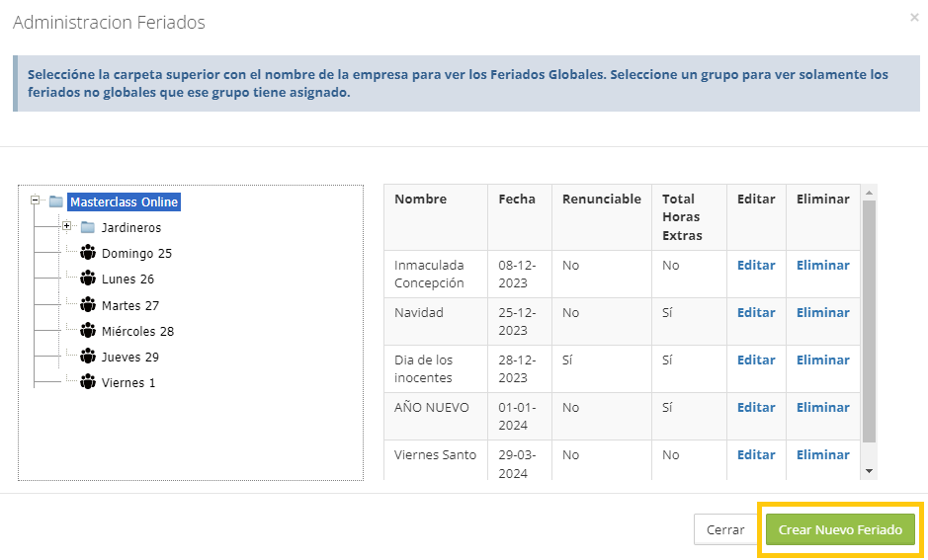Click the Viernes 1 group icon
This screenshot has width=928, height=560.
(88, 382)
